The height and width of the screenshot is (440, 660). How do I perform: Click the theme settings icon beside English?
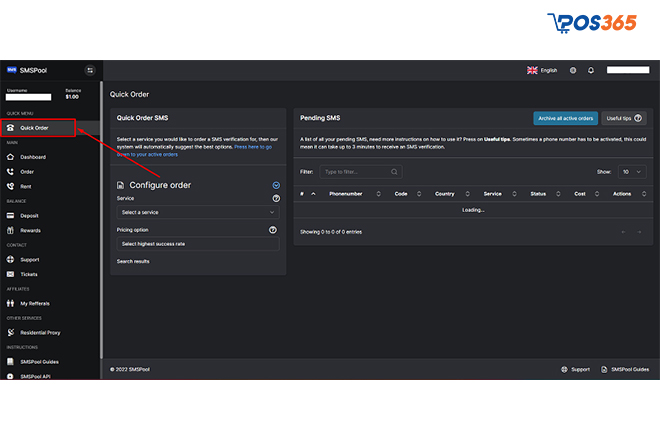[573, 70]
